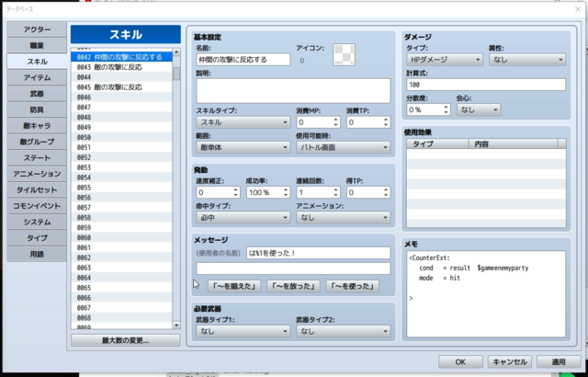Open damage タイプ dropdown

click(445, 59)
